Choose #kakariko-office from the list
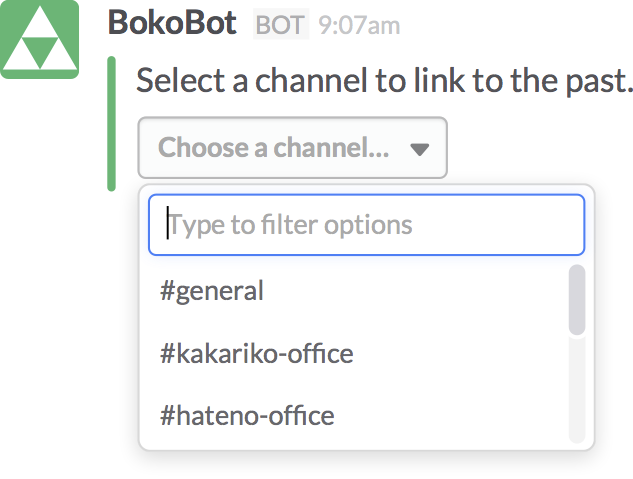 (256, 353)
